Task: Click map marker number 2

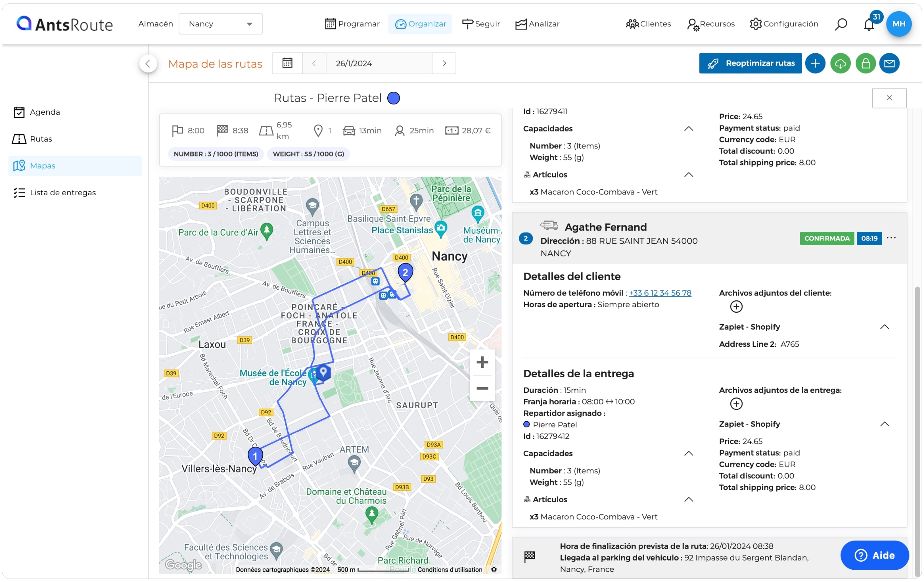Action: [405, 272]
